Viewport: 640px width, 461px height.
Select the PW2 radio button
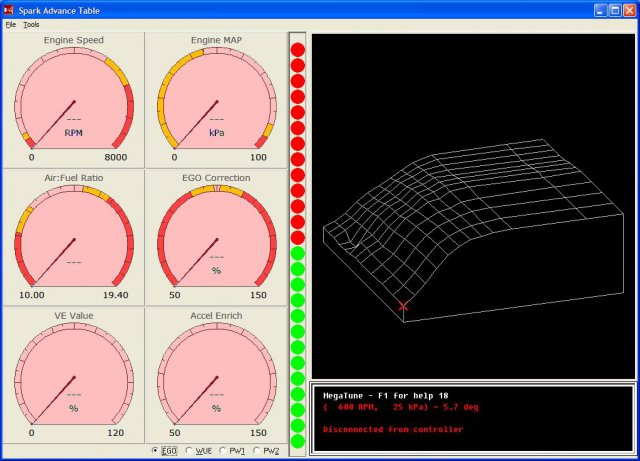(x=257, y=451)
